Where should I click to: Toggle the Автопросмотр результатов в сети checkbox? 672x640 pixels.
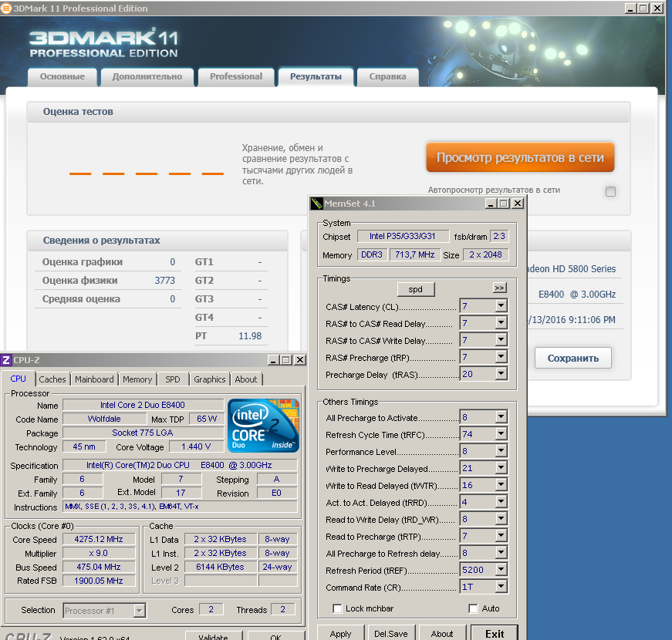(611, 191)
